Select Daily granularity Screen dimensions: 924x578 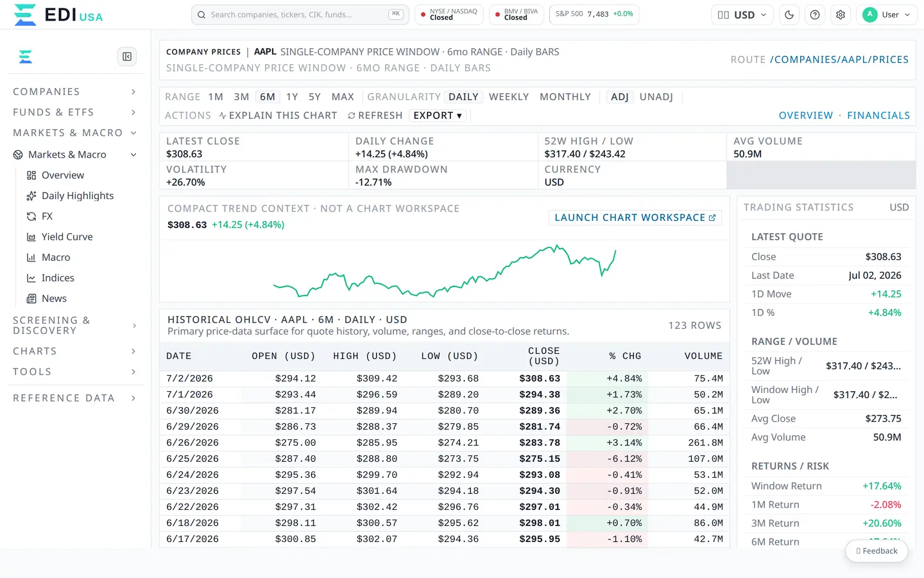pos(463,97)
